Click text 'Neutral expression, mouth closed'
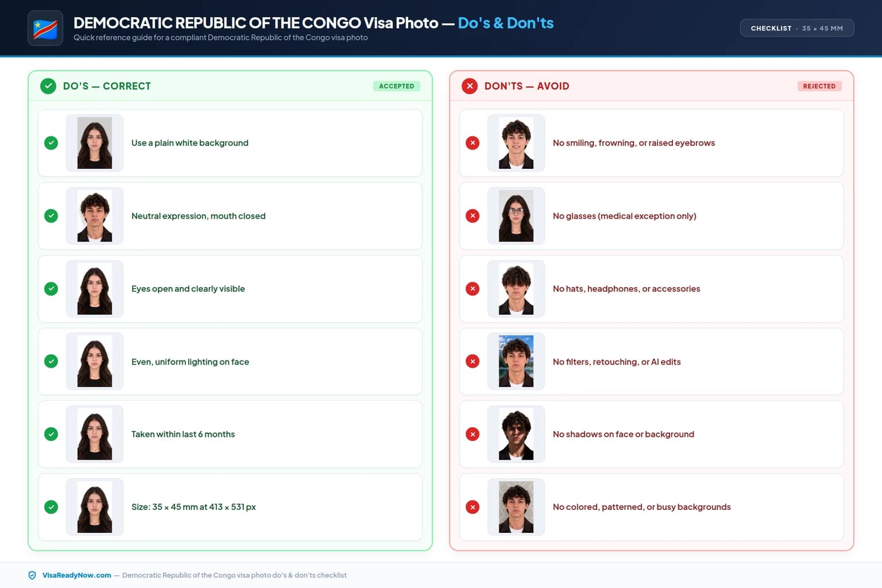 pos(198,216)
